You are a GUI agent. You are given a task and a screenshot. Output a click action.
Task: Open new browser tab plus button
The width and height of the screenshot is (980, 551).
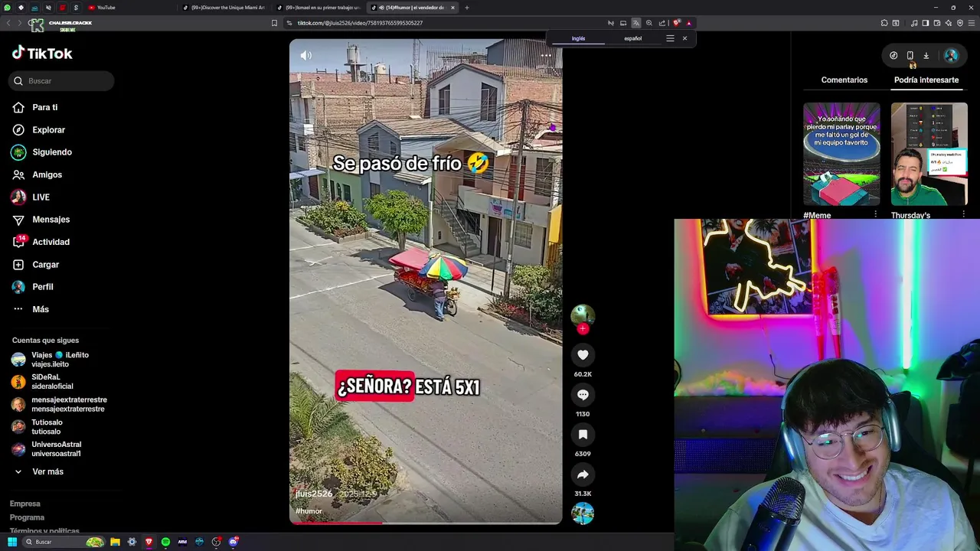point(467,8)
